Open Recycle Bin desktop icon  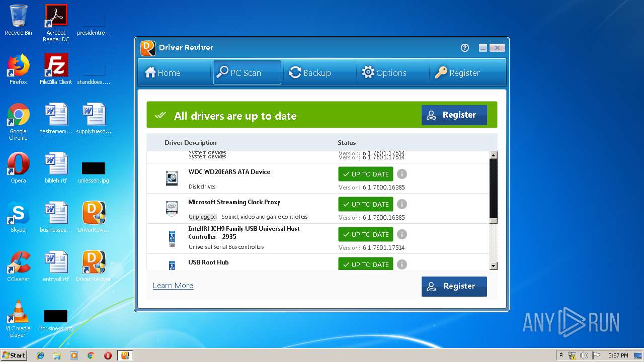pyautogui.click(x=18, y=20)
